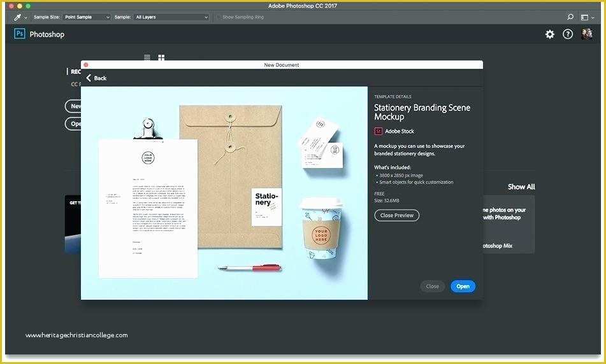606x364 pixels.
Task: Click the Stationery Branding Scene Mockup title
Action: pyautogui.click(x=422, y=112)
